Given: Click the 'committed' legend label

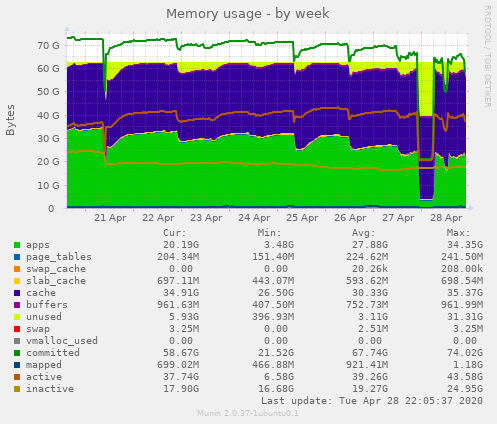Looking at the screenshot, I should click(53, 353).
